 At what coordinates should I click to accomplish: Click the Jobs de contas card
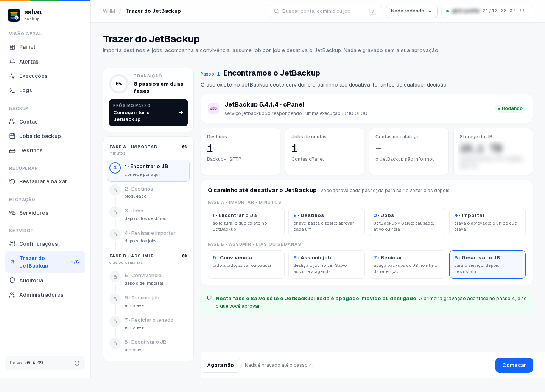click(325, 151)
